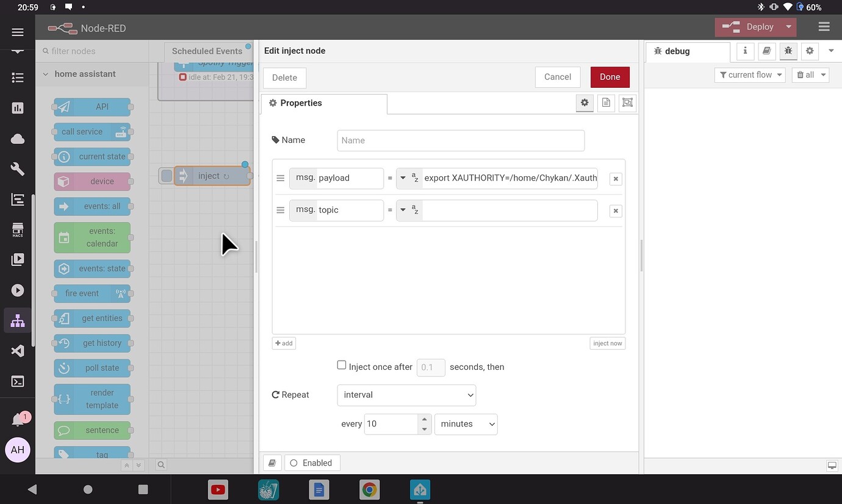
Task: Open the Node-RED main menu icon
Action: click(824, 27)
